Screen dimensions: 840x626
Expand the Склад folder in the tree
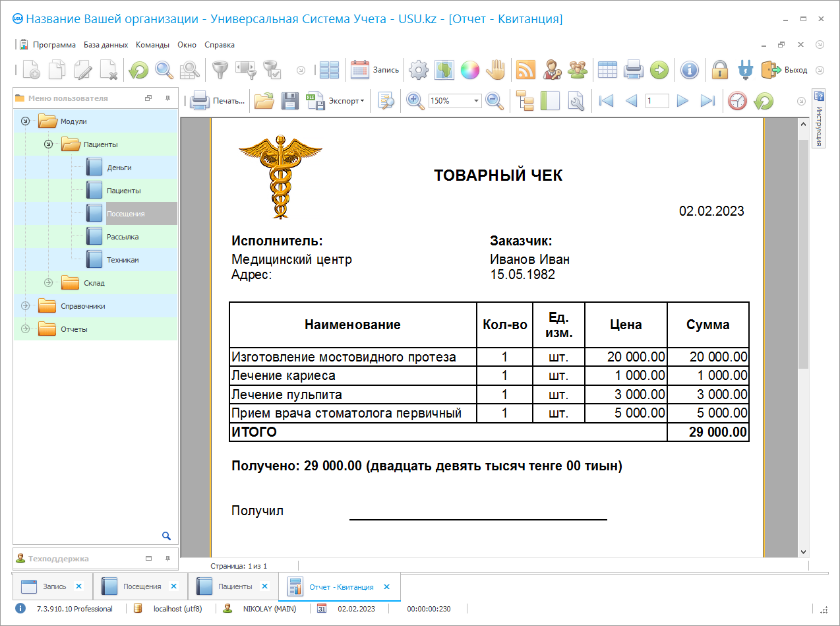click(x=48, y=282)
